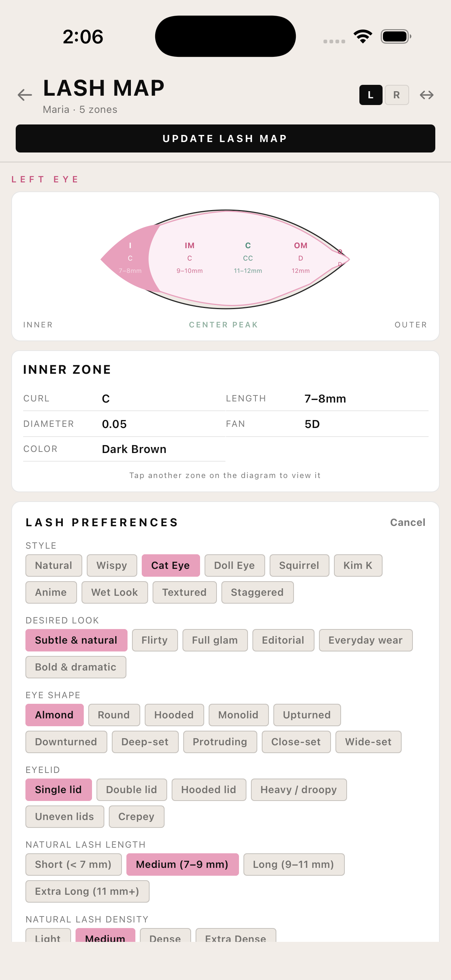Choose the Bold & dramatic look

tap(76, 667)
